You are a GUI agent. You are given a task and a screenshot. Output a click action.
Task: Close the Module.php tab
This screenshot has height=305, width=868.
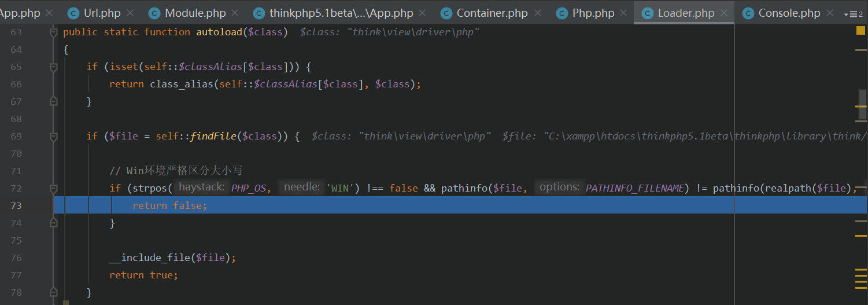pyautogui.click(x=235, y=13)
